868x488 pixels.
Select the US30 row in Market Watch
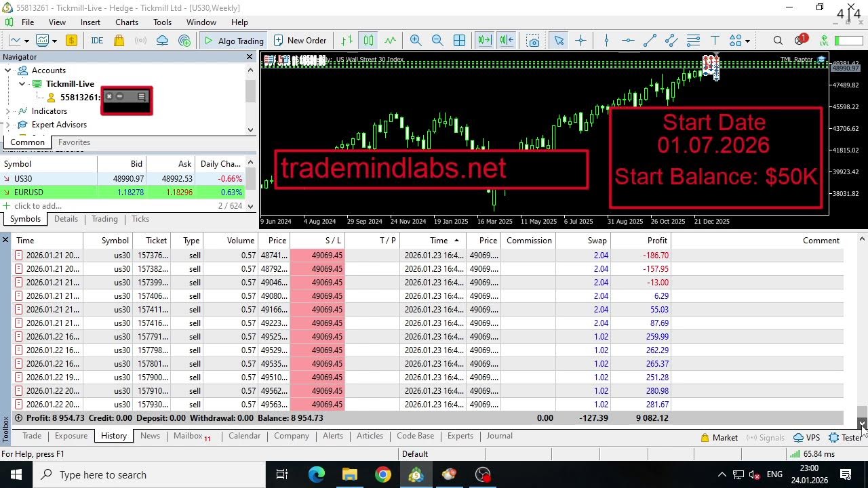click(122, 179)
